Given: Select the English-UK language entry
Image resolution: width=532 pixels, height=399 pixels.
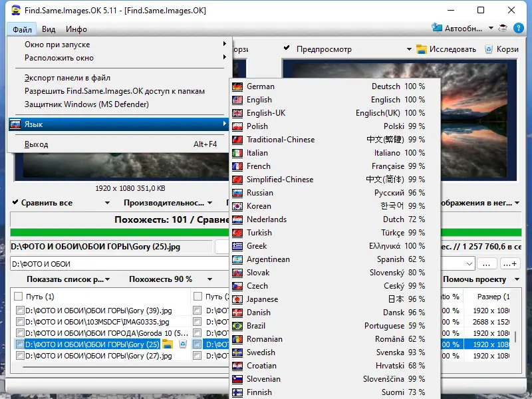Looking at the screenshot, I should tap(335, 113).
